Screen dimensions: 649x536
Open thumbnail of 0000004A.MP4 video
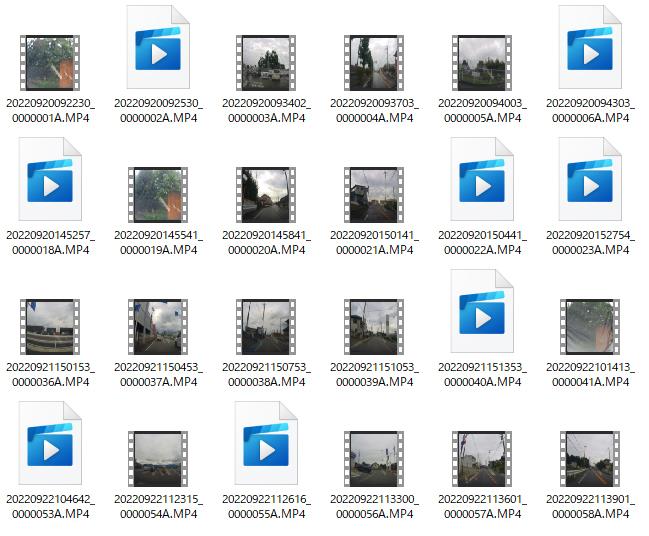click(374, 63)
